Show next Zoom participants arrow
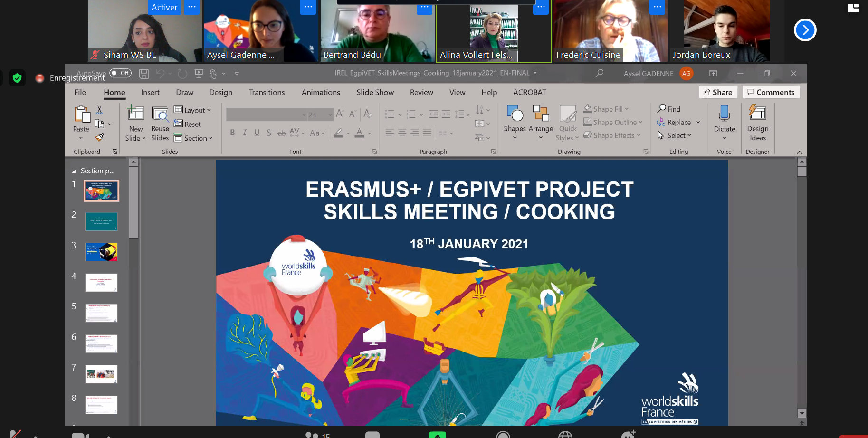Screen dimensions: 868x438 [805, 30]
